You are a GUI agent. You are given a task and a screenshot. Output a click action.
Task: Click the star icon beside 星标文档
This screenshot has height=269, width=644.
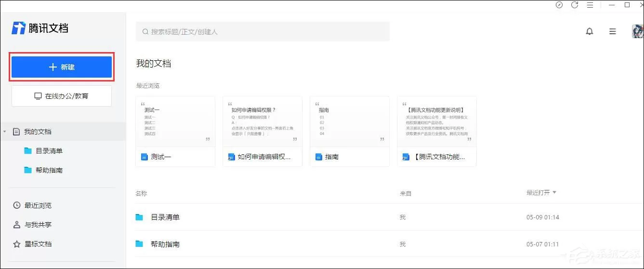pyautogui.click(x=17, y=244)
